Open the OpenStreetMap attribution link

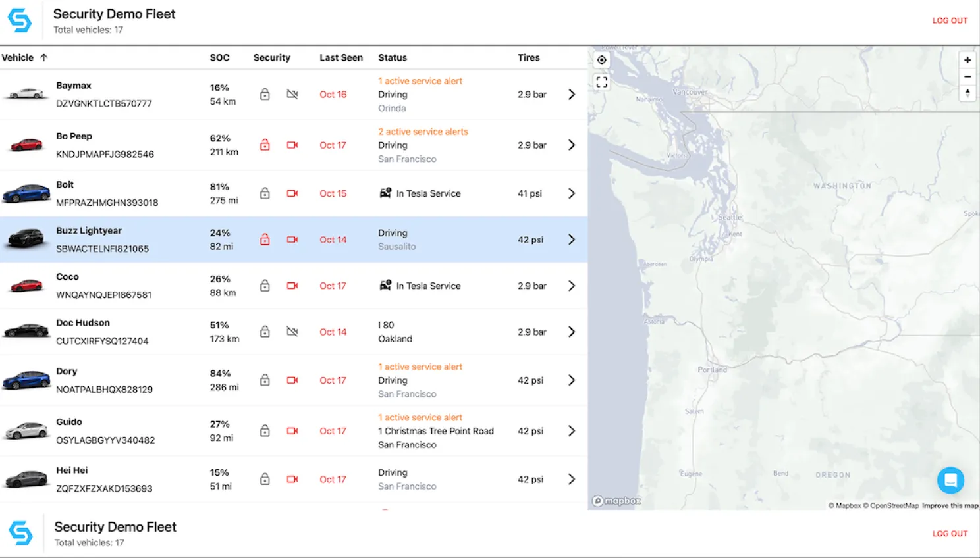891,505
